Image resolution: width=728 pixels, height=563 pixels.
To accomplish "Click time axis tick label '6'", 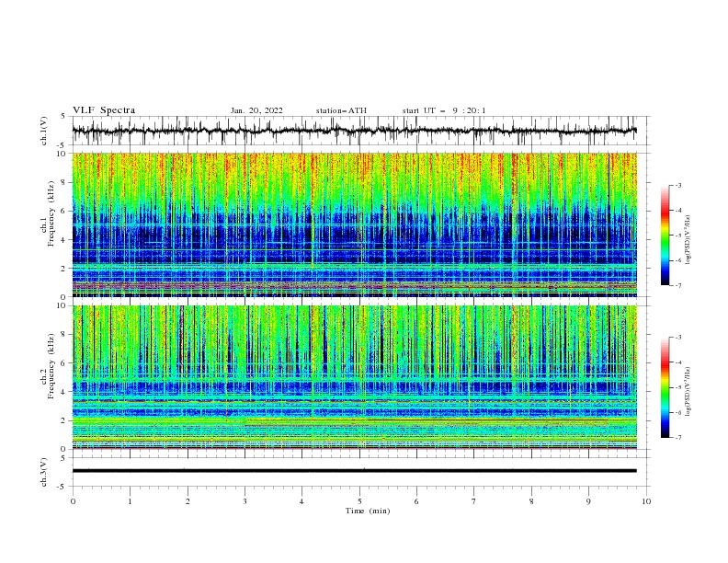I will (416, 501).
